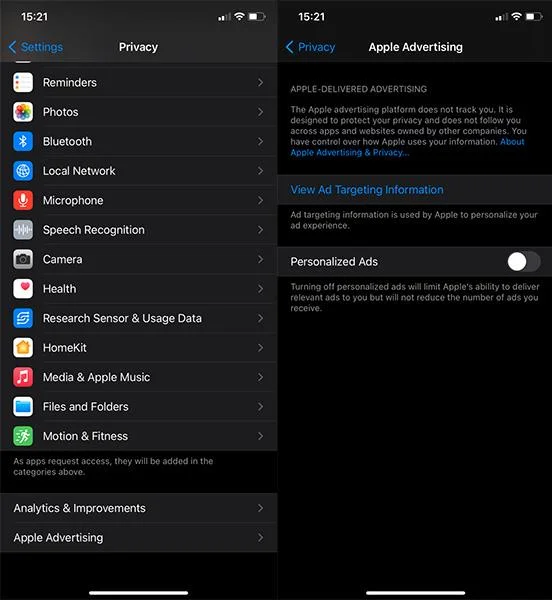Expand the Photos row chevron
552x600 pixels.
[x=261, y=112]
